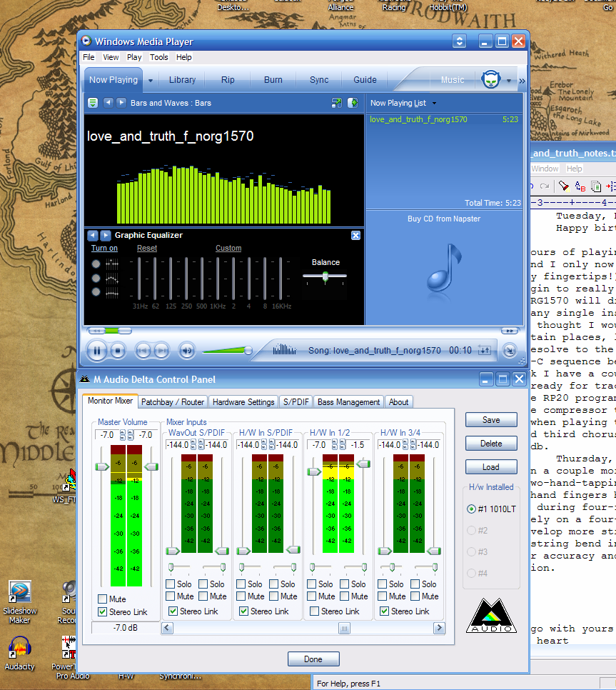Stop playback in Windows Media Player
The height and width of the screenshot is (690, 616).
pos(117,351)
